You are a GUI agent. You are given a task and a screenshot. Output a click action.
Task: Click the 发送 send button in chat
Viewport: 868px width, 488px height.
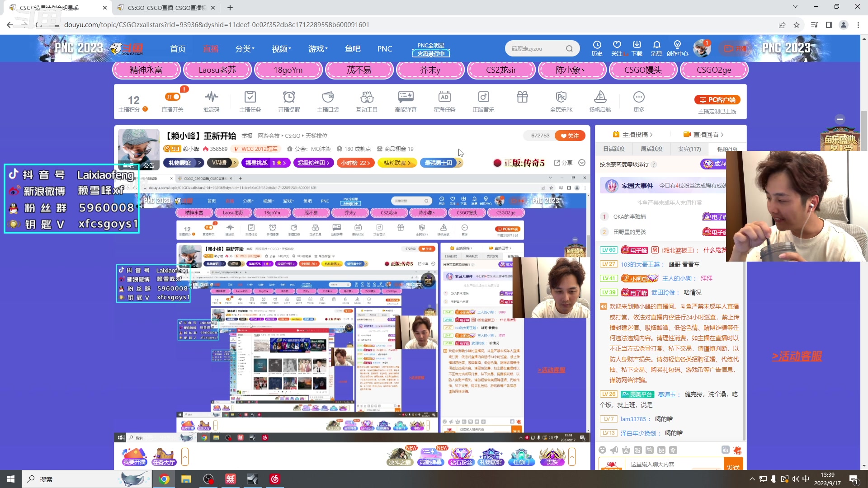(733, 465)
